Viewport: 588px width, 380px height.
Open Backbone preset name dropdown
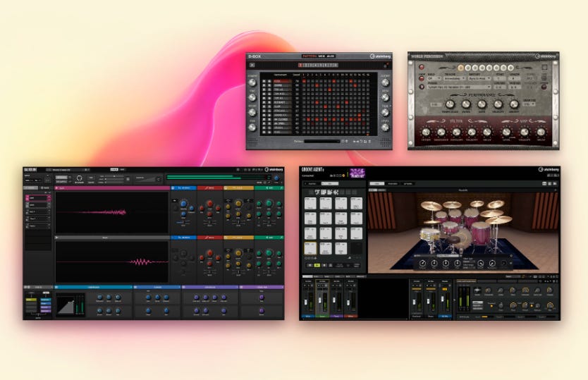click(x=68, y=170)
